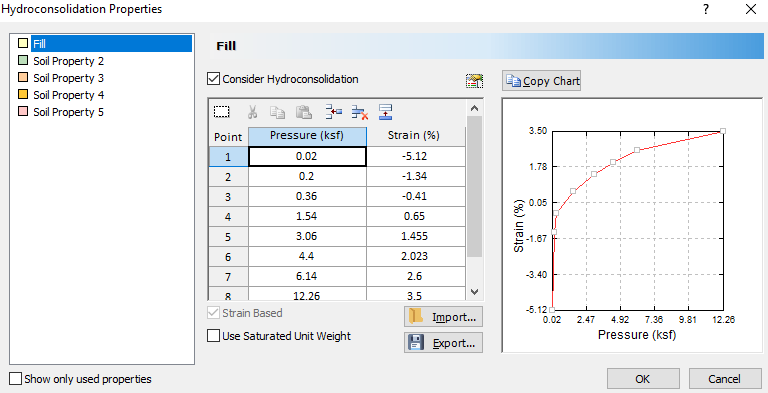
Task: Select row header 5
Action: click(228, 237)
